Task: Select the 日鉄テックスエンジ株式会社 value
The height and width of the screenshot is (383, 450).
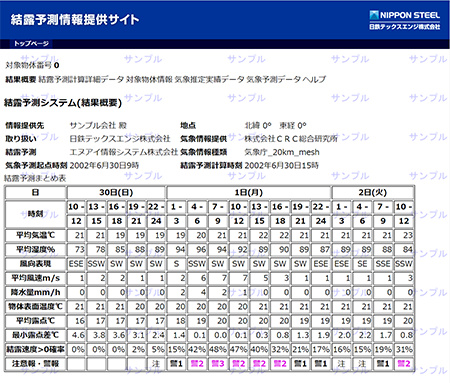Action: [120, 139]
